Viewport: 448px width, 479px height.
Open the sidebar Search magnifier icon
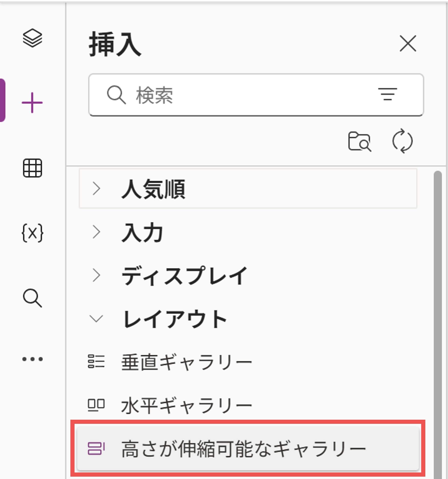(x=32, y=298)
